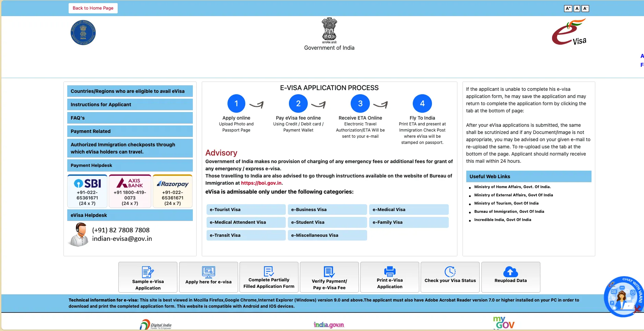Select e-Medical Attendent Visa category
Viewport: 644px width, 331px height.
(246, 222)
